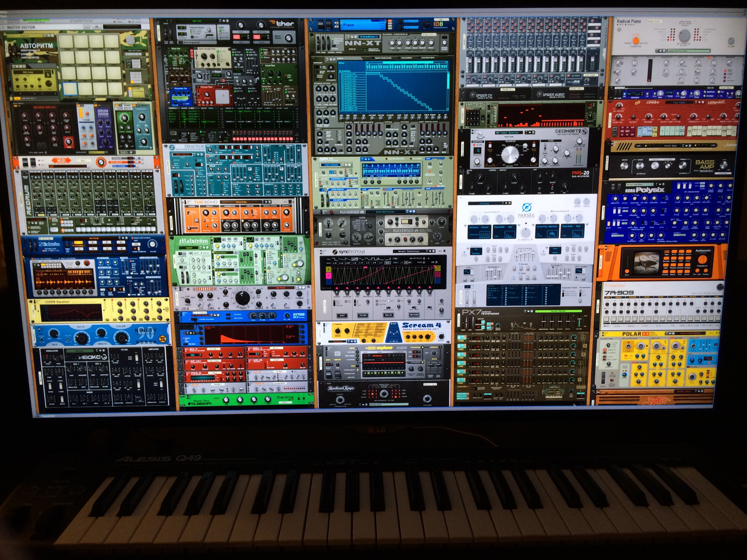Image resolution: width=747 pixels, height=560 pixels.
Task: Open the PX7 'Speaker Bleeder' patch selector
Action: 558,311
